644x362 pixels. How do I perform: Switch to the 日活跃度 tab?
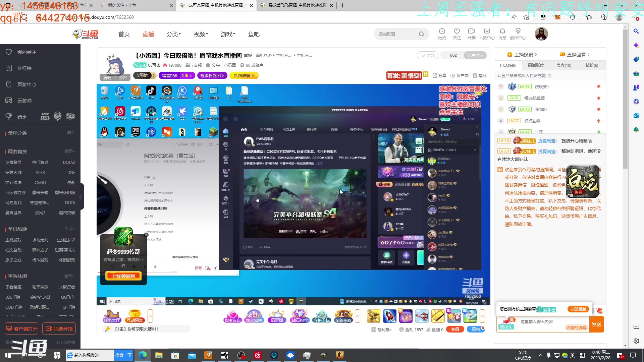[x=508, y=65]
